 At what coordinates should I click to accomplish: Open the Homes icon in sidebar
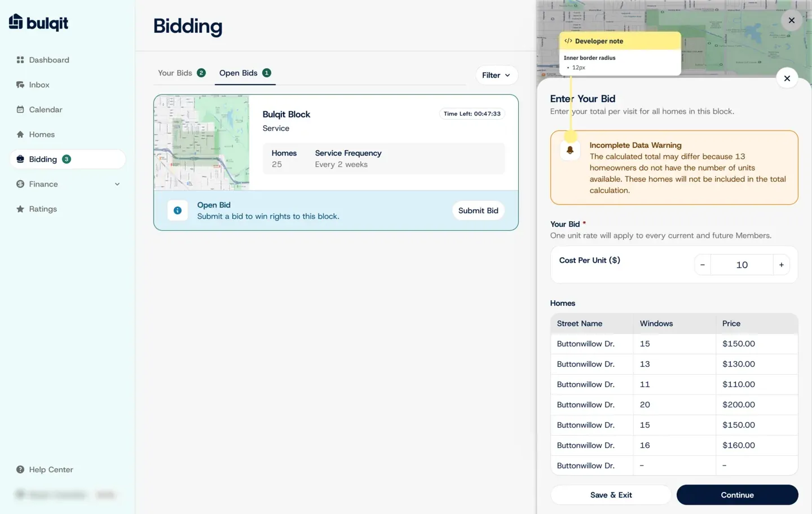(20, 134)
